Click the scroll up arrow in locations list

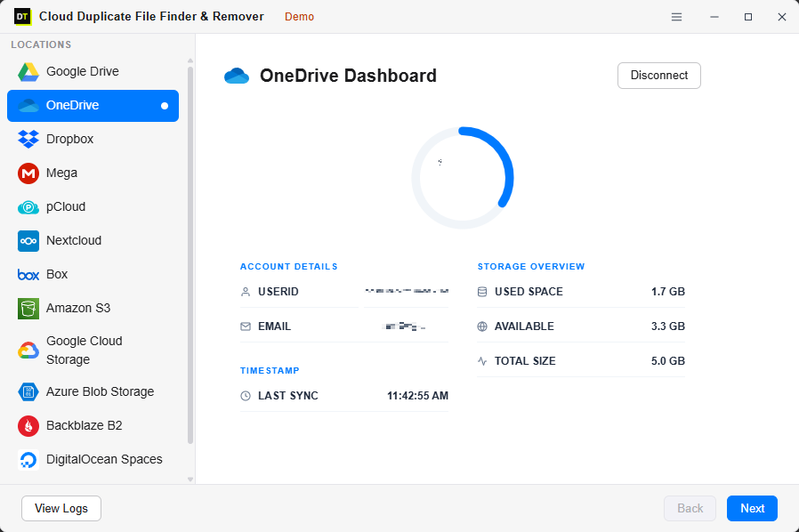click(x=190, y=60)
